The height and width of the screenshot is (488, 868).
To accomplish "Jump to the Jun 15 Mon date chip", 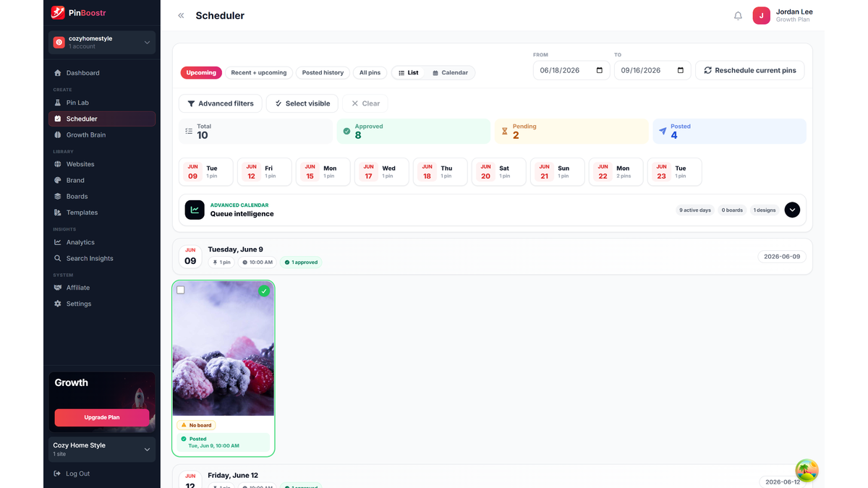I will [x=323, y=172].
